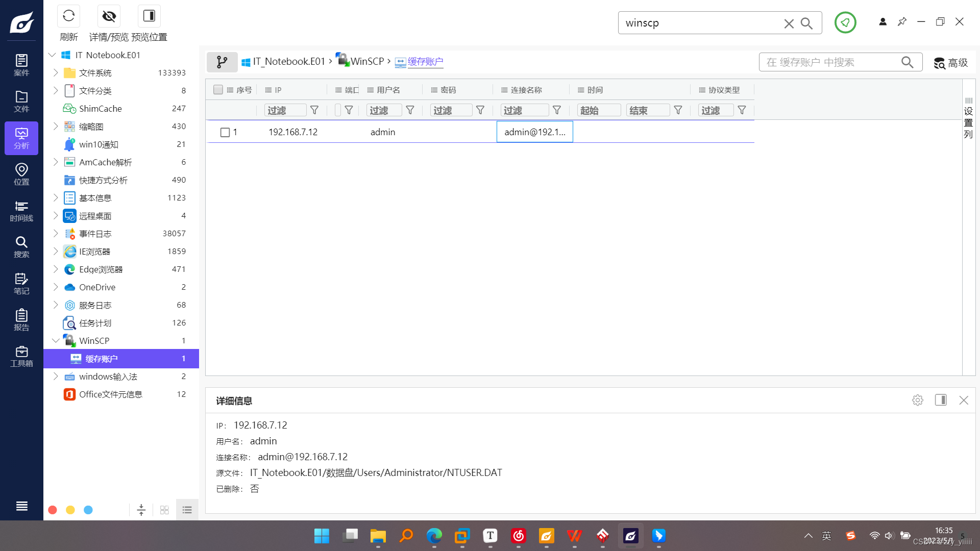Screen dimensions: 980x551
Task: Click inside the 在缓存账户中搜索 search field
Action: [837, 62]
